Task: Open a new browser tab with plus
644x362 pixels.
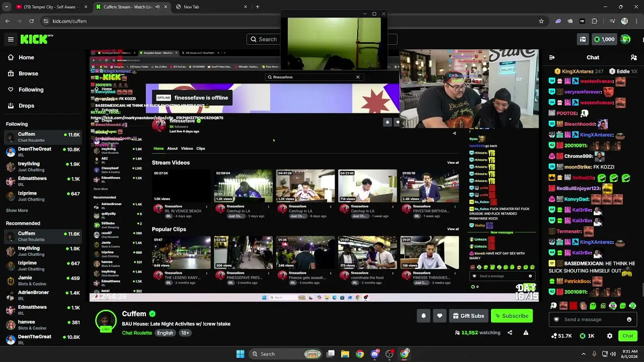Action: (258, 7)
